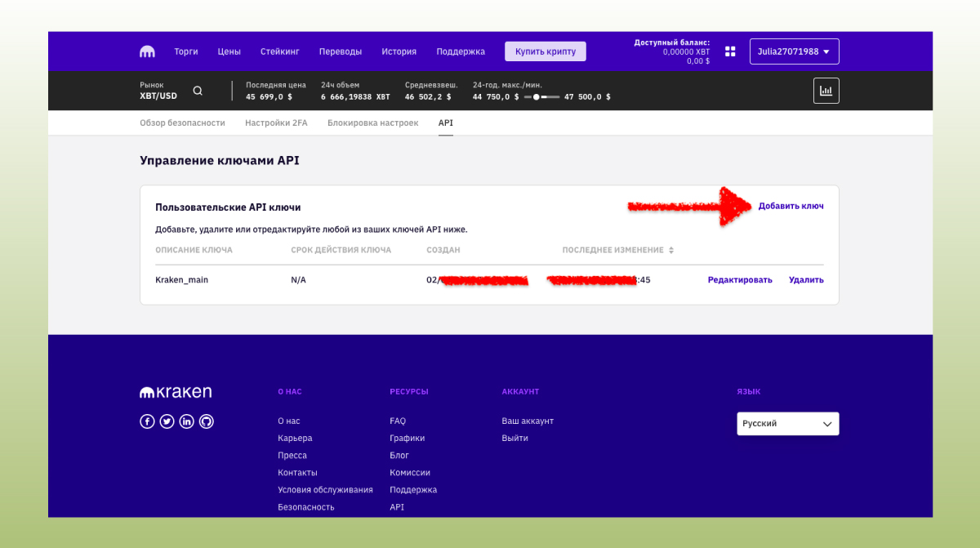
Task: Open the Julia27071988 account dropdown
Action: tap(794, 51)
